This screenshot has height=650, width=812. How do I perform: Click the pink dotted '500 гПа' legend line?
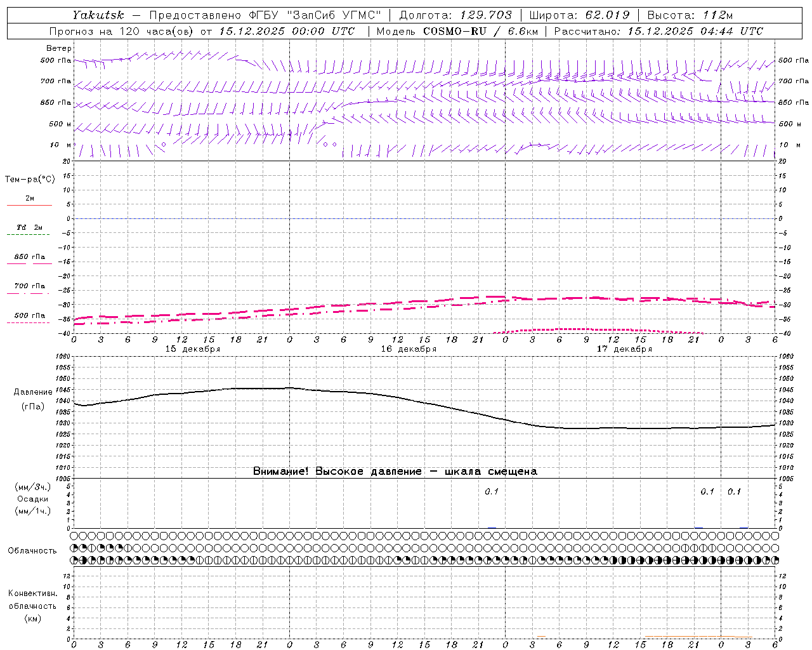coord(28,322)
